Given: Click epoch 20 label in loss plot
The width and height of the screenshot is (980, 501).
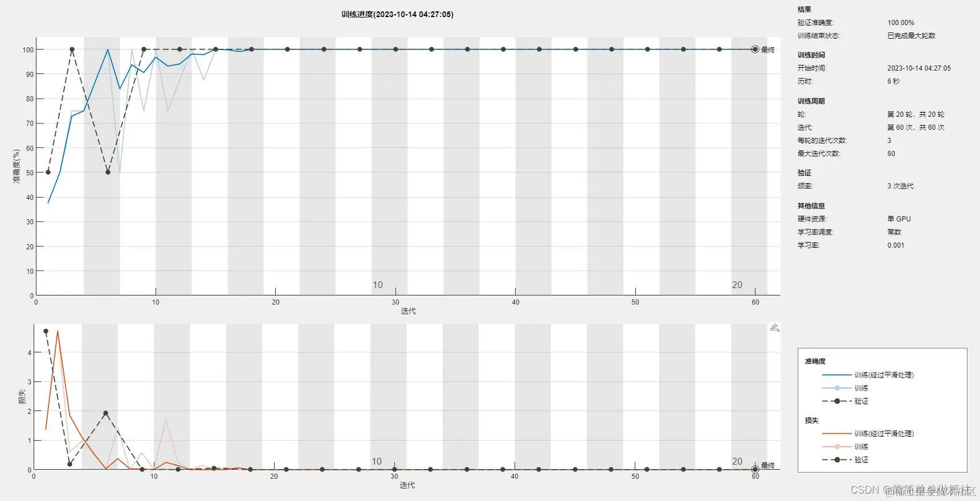Looking at the screenshot, I should coord(737,461).
